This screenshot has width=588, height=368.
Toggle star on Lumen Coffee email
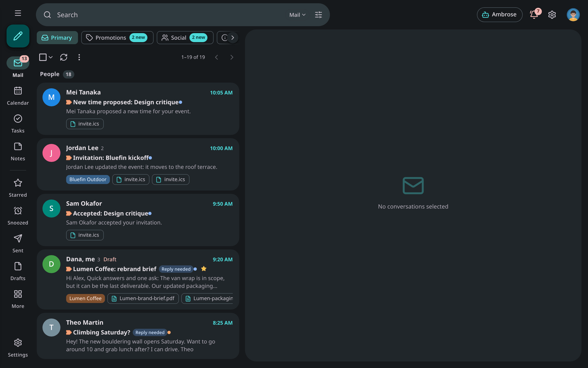pos(204,269)
